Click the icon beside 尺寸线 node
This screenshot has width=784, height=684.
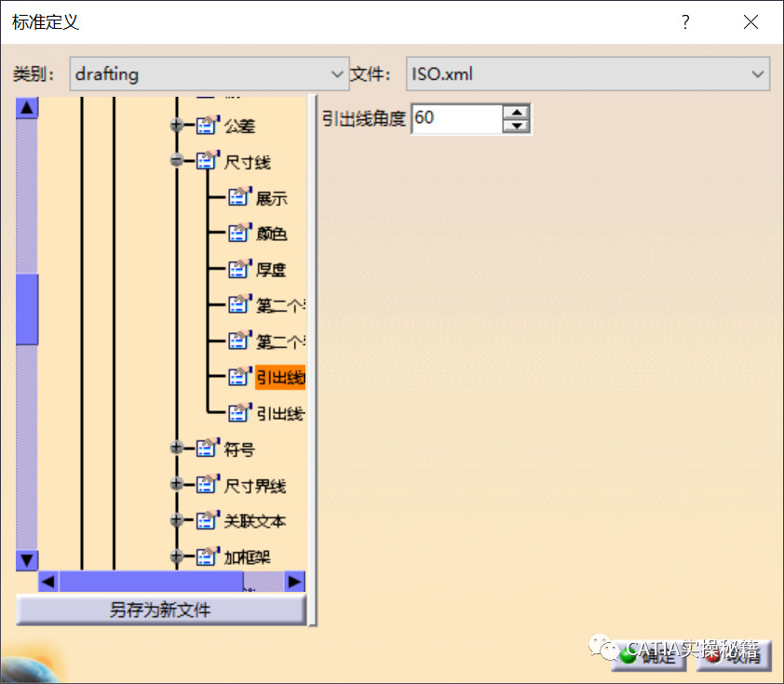click(x=206, y=162)
